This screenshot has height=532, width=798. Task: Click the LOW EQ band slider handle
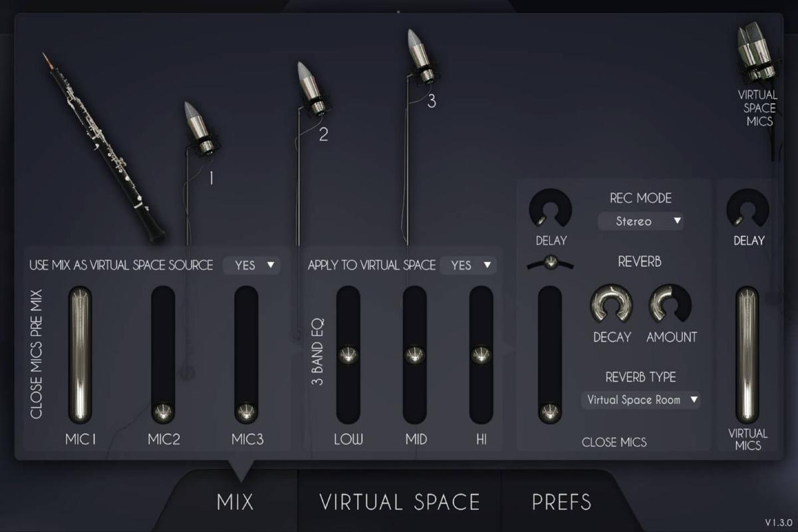point(348,355)
